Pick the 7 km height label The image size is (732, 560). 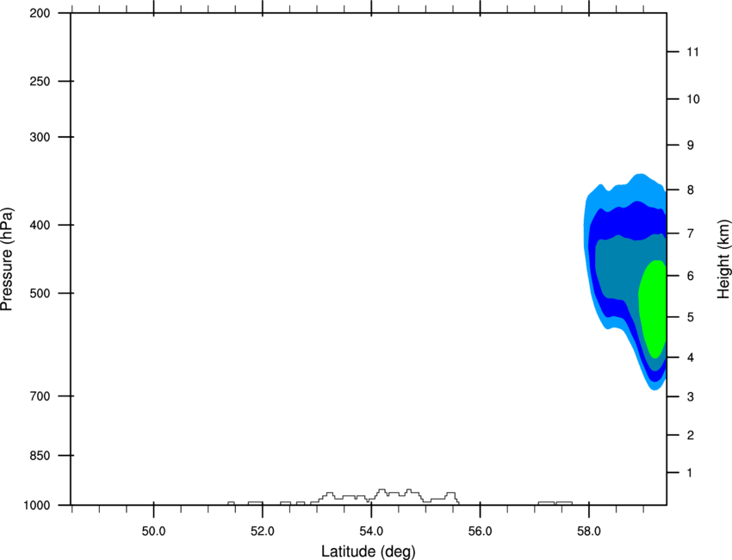click(x=691, y=233)
